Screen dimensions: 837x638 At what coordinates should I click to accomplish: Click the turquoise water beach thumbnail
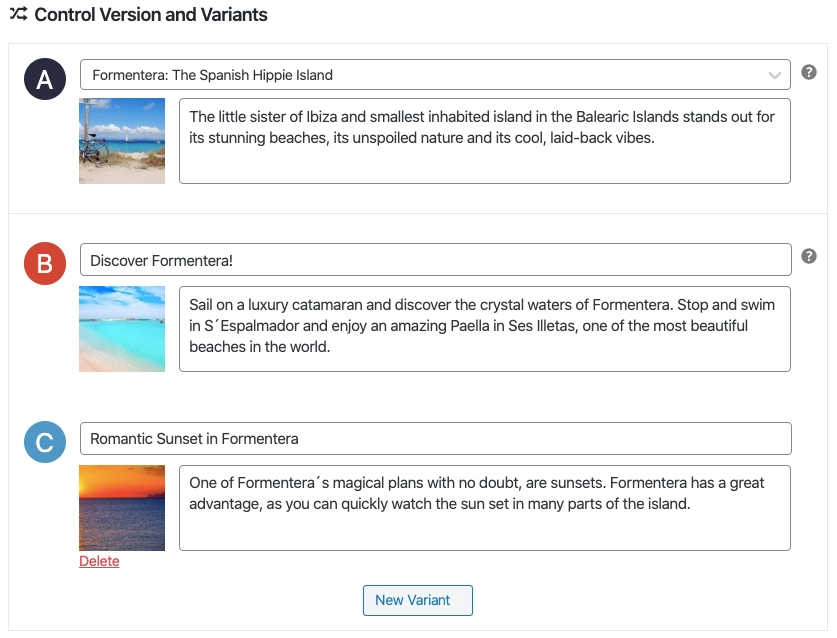(x=122, y=329)
